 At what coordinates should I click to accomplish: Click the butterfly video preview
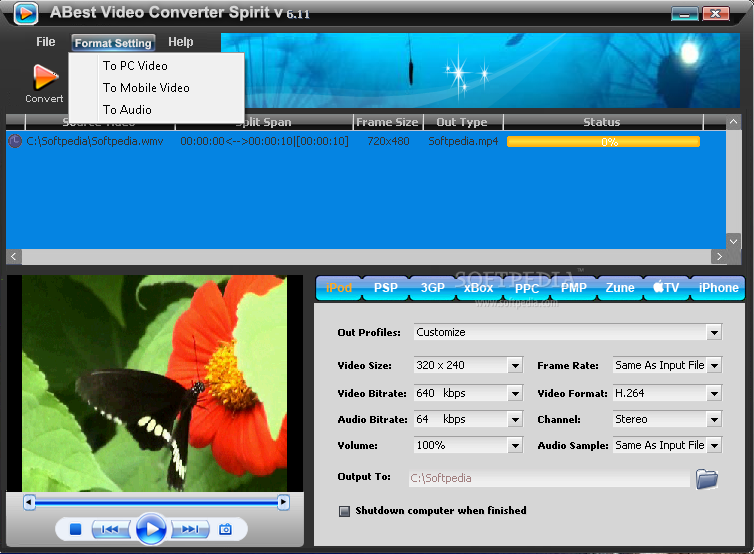[155, 383]
